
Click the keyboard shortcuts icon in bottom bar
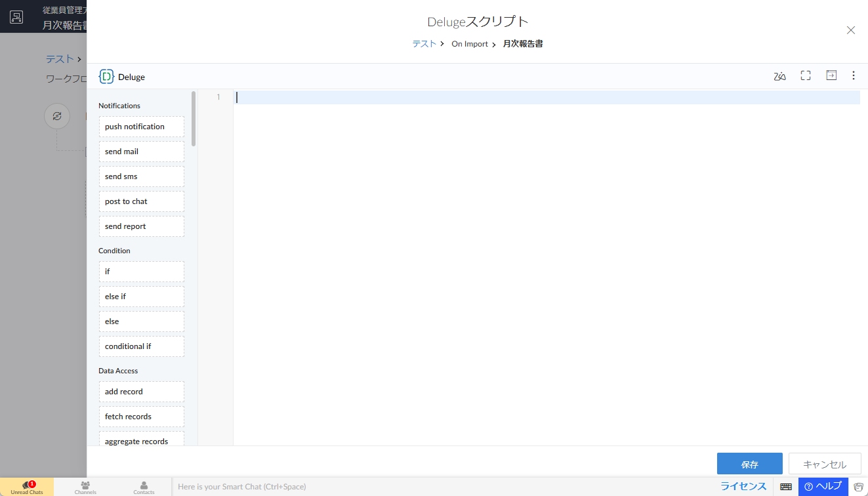click(785, 486)
